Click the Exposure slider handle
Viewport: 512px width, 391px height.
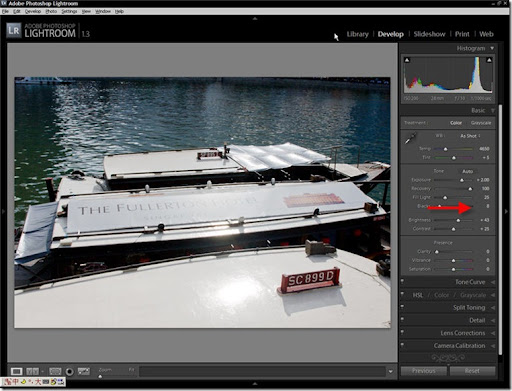point(462,180)
